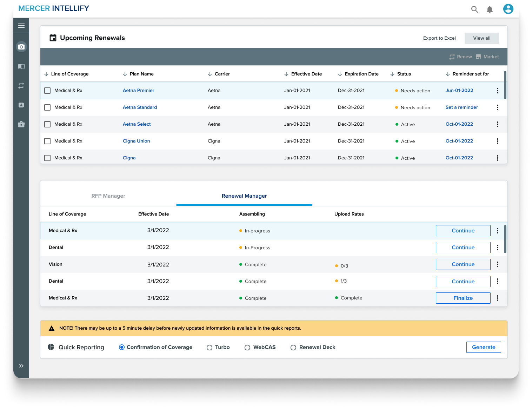Check the Aetna Standard row checkbox

(47, 107)
